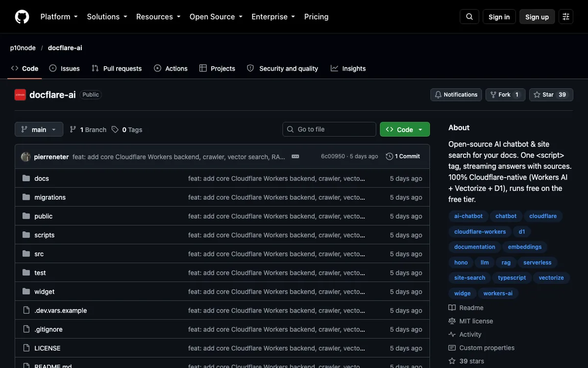The image size is (588, 368).
Task: Select the serverless topic tag
Action: [x=538, y=263]
